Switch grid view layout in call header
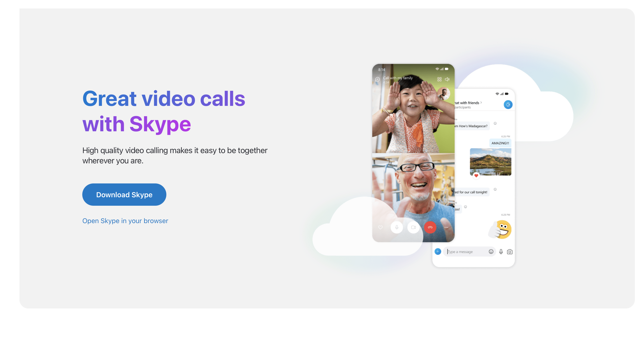This screenshot has width=644, height=337. click(x=439, y=79)
